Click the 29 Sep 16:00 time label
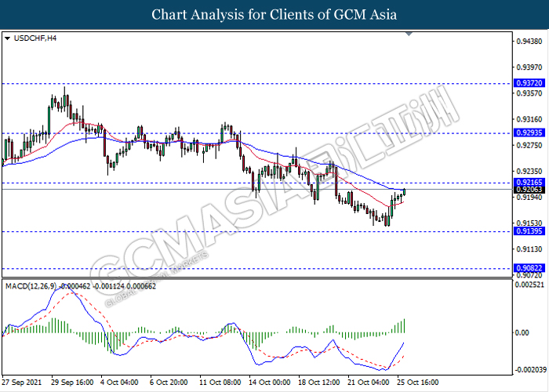549x392 pixels. coord(72,383)
